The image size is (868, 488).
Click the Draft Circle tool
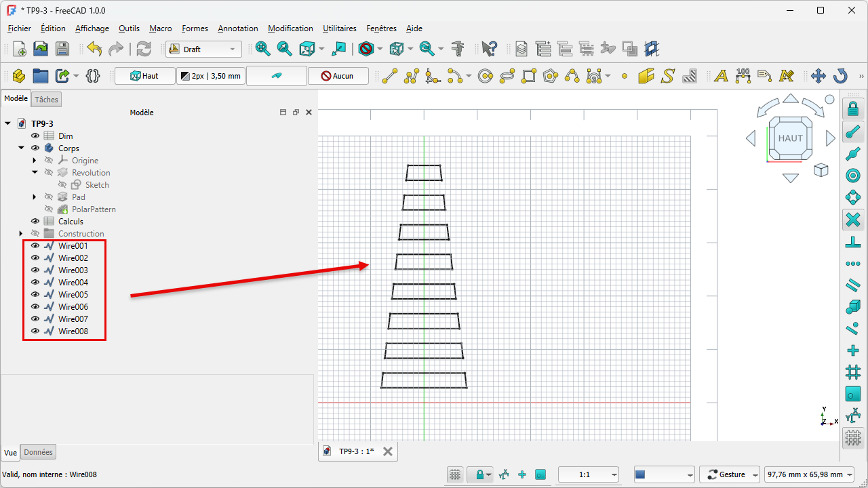(x=486, y=76)
